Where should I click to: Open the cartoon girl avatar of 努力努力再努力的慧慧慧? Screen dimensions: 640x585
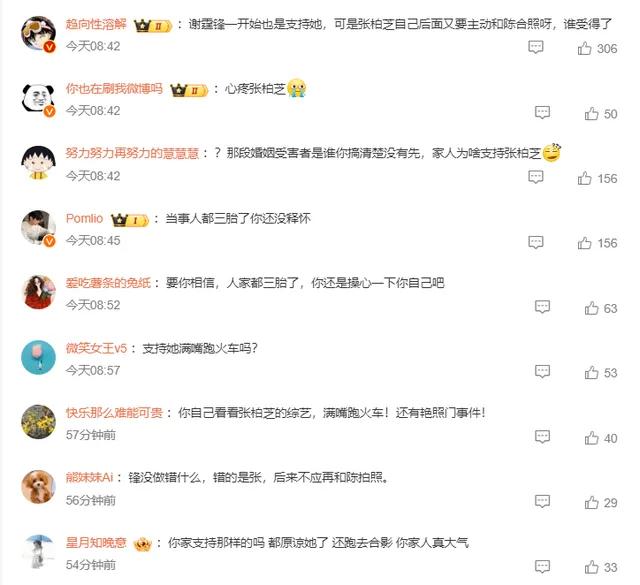coord(38,163)
